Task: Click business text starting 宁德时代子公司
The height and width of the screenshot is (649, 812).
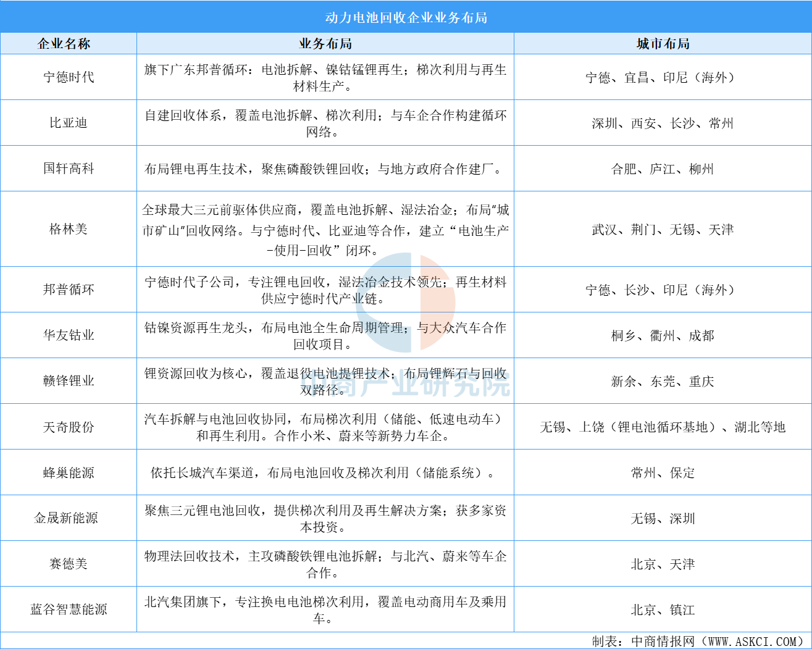Action: (x=325, y=290)
